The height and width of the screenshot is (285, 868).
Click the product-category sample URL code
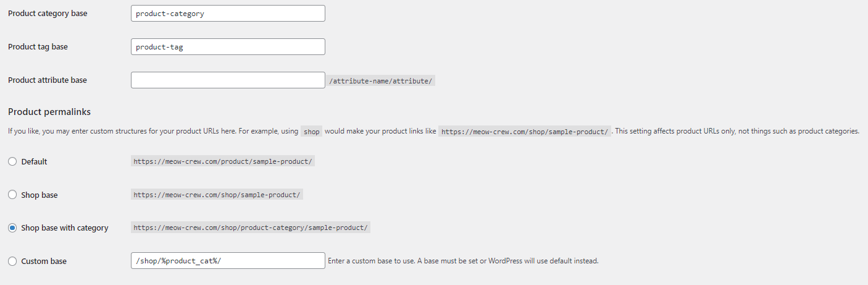pyautogui.click(x=251, y=228)
